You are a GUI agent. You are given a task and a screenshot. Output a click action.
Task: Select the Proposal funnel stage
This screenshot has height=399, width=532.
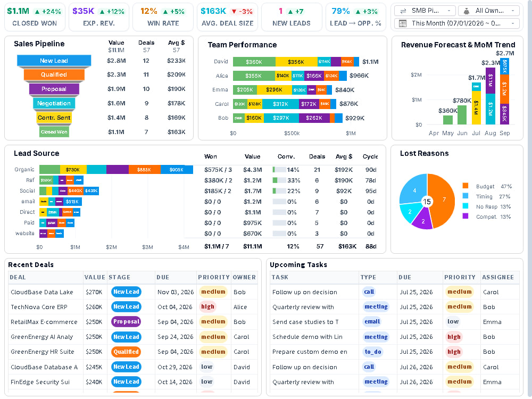point(54,89)
